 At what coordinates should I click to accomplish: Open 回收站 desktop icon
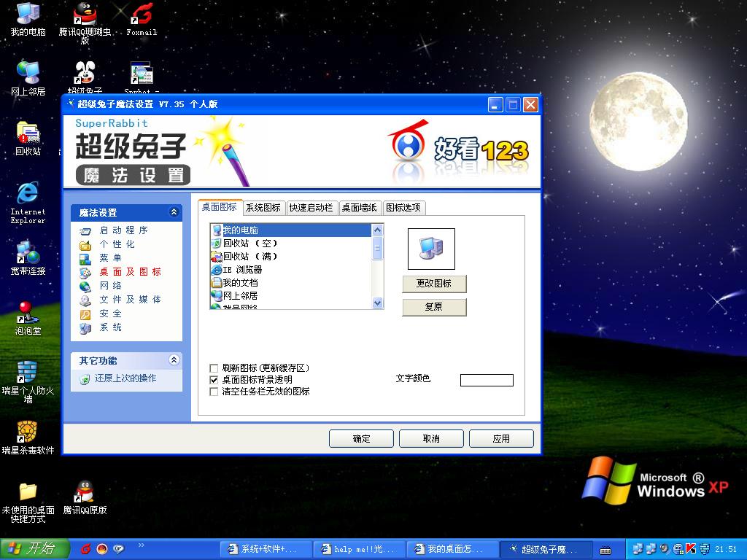pyautogui.click(x=28, y=138)
